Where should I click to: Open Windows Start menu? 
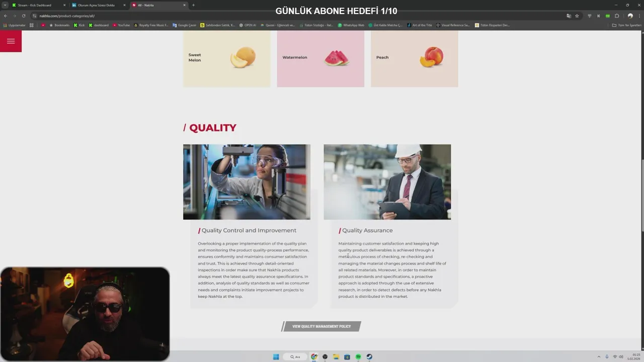276,357
